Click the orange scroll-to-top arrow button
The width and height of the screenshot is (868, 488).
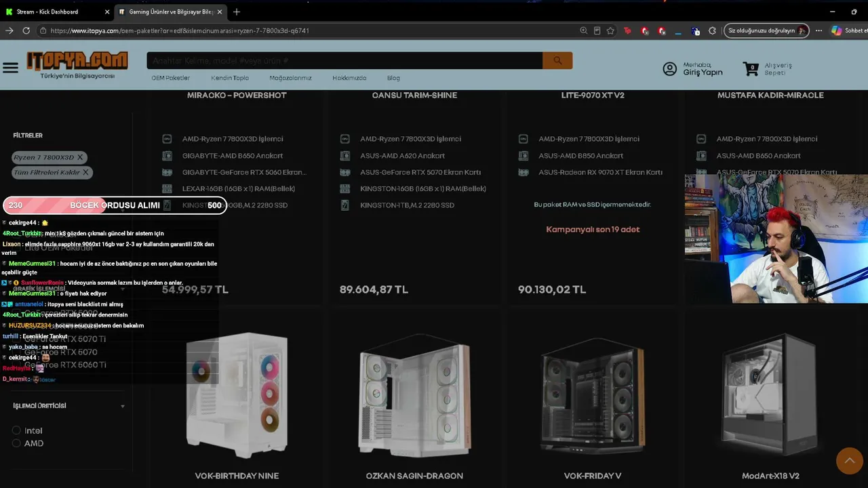point(849,461)
